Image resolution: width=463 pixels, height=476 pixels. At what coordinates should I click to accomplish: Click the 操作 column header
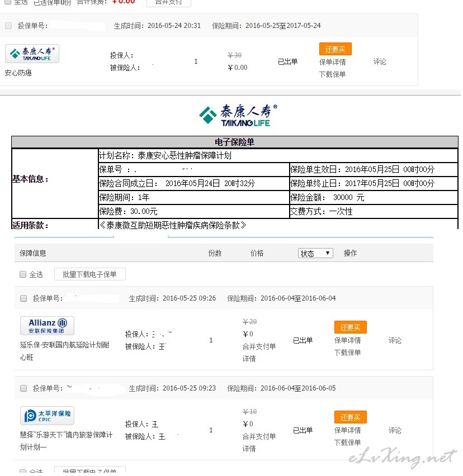point(350,253)
